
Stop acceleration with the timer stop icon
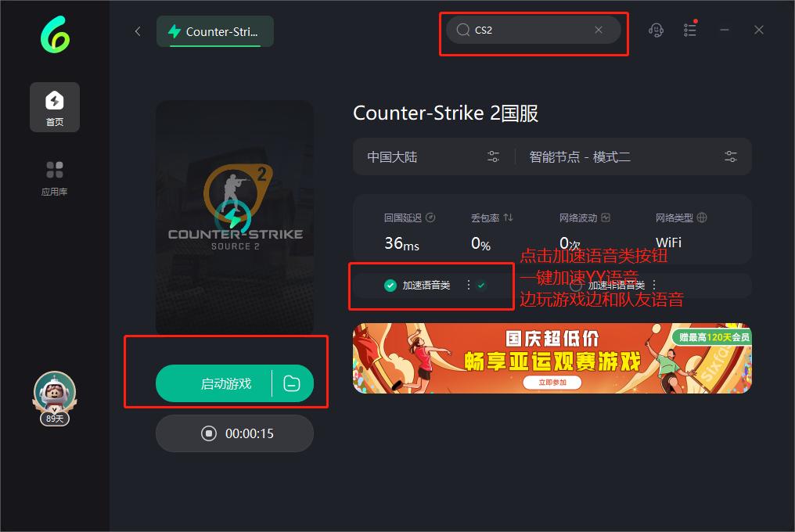pos(208,433)
